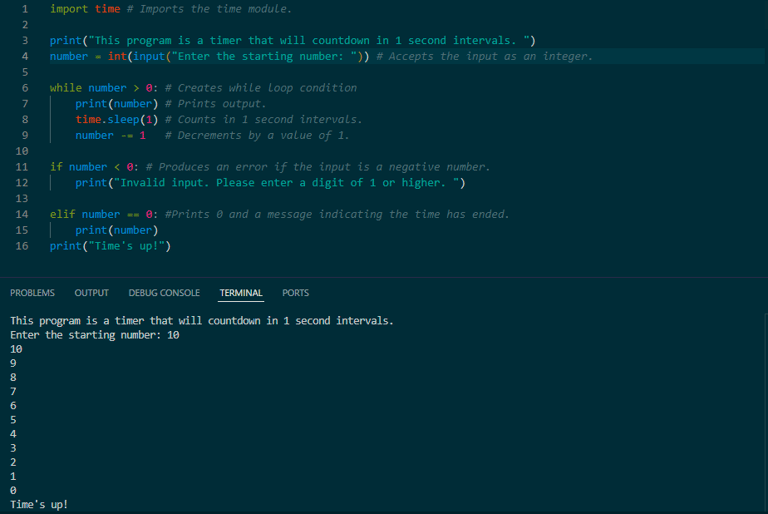768x514 pixels.
Task: Click the 'elif' keyword on line 14
Action: coord(63,214)
